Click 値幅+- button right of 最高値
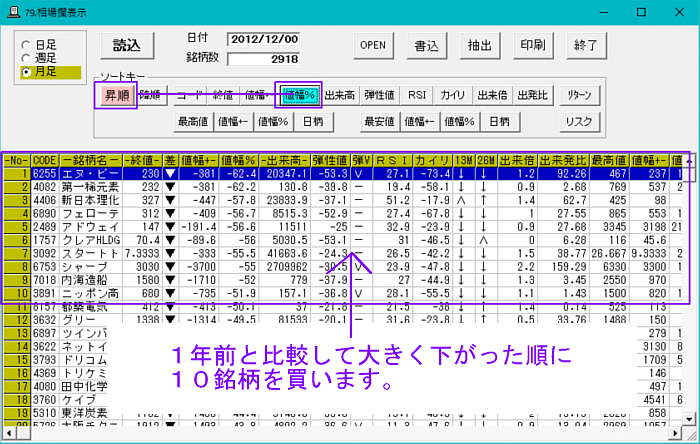The image size is (700, 444). coord(233,121)
